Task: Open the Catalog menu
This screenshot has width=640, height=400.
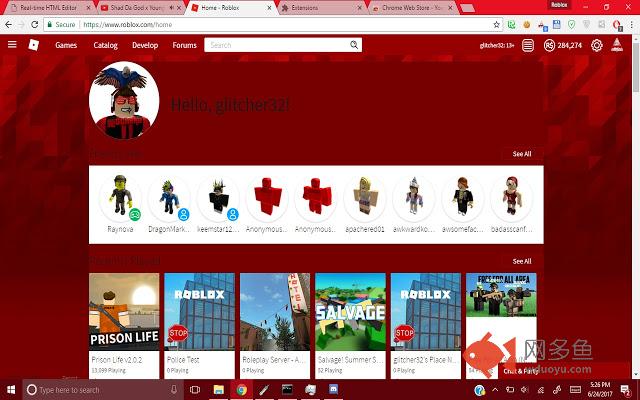Action: coord(105,45)
